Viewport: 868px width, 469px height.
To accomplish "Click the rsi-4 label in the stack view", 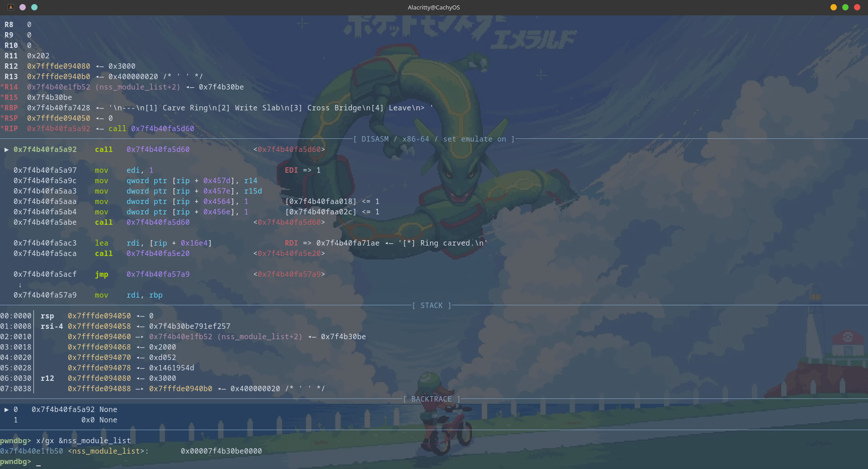I will coord(52,326).
